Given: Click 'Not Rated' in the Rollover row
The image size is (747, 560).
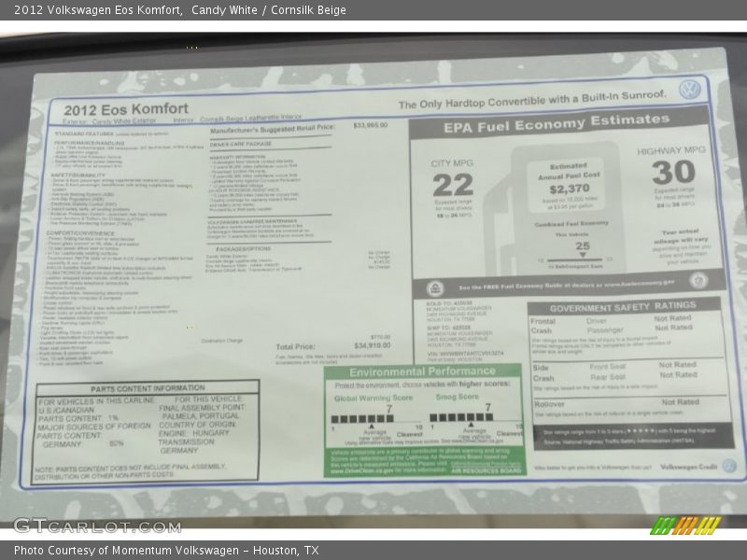Looking at the screenshot, I should click(680, 402).
